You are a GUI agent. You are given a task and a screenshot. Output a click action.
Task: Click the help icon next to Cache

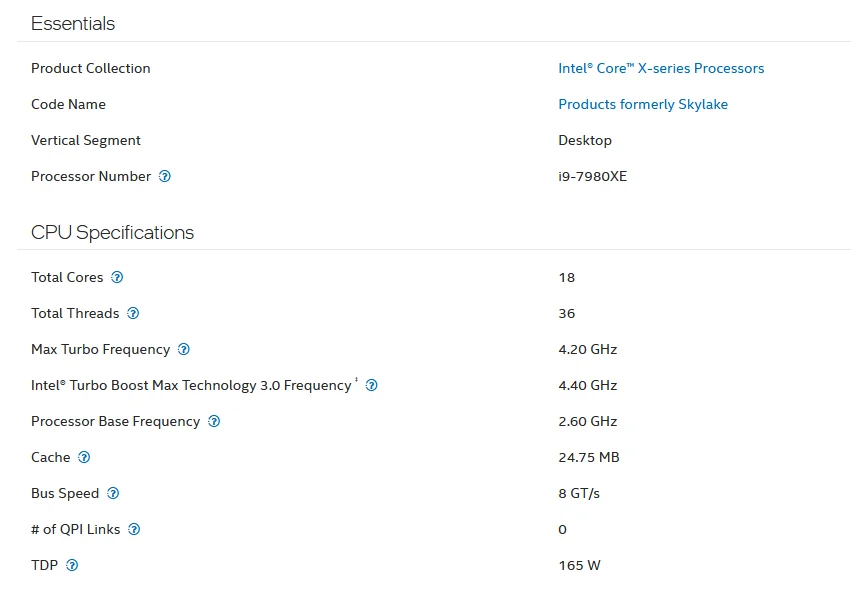tap(84, 458)
